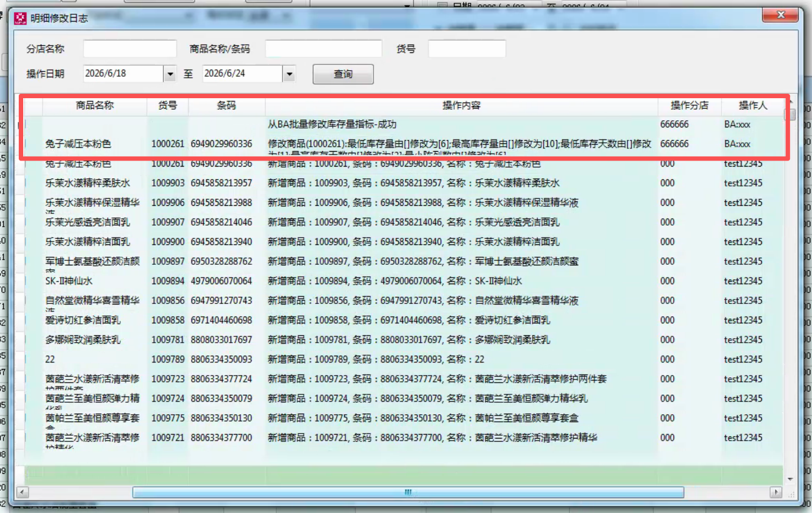Select item number 1009900 cell
The width and height of the screenshot is (812, 513).
168,242
